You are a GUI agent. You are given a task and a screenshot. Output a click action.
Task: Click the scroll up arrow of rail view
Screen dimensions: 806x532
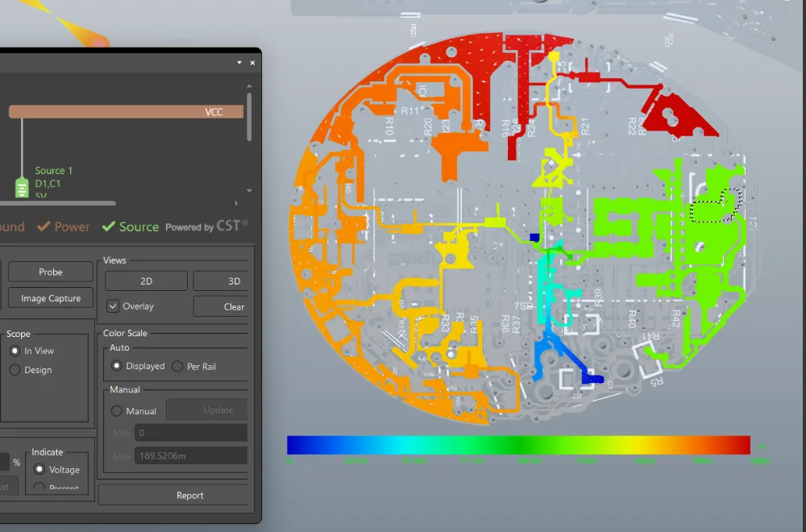click(249, 86)
